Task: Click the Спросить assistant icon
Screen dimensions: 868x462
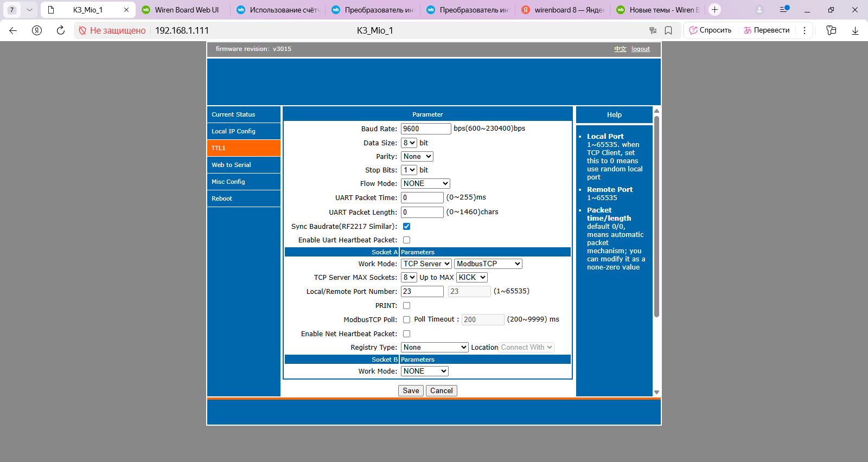Action: coord(693,30)
